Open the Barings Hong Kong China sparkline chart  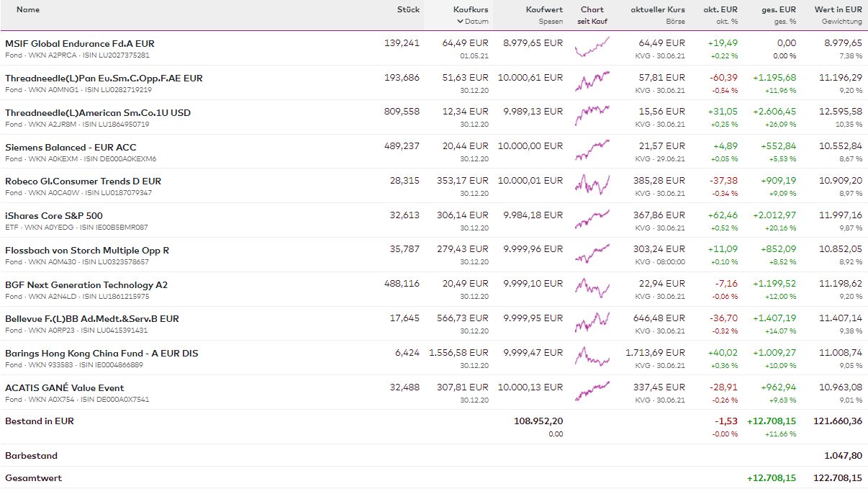[x=592, y=357]
